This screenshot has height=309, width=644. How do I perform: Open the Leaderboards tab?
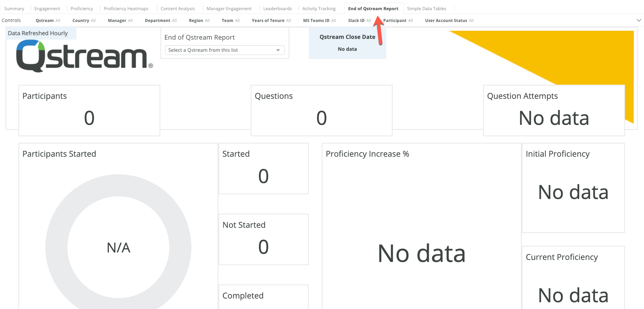tap(278, 8)
